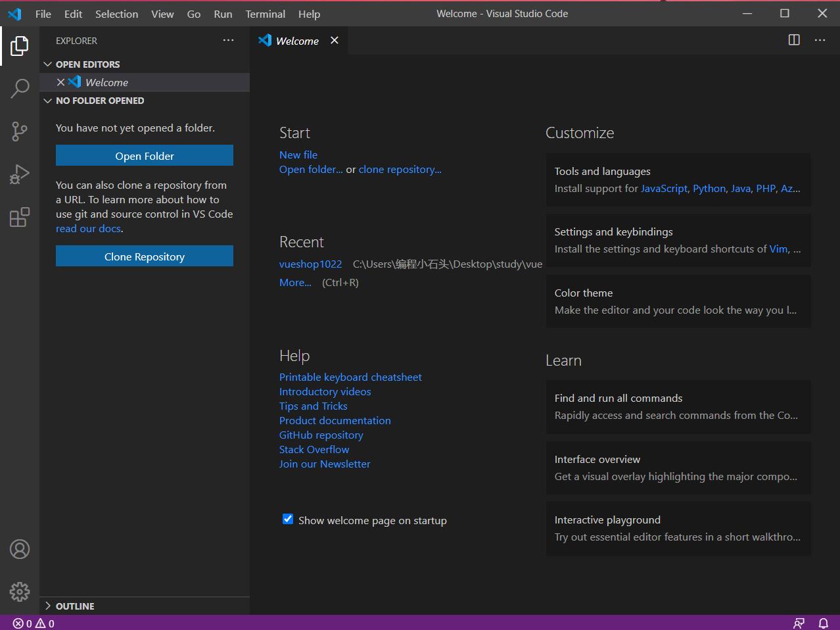840x630 pixels.
Task: Open GitHub repository link
Action: click(321, 435)
